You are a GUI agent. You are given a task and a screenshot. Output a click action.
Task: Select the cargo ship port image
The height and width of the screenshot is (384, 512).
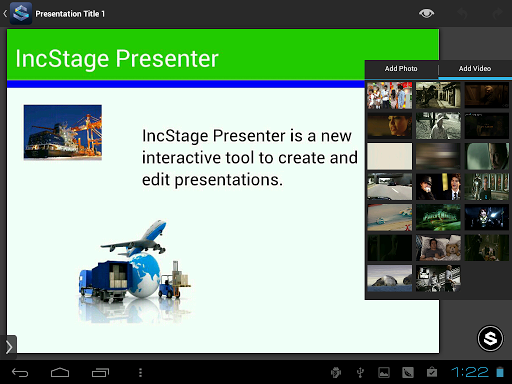(63, 132)
